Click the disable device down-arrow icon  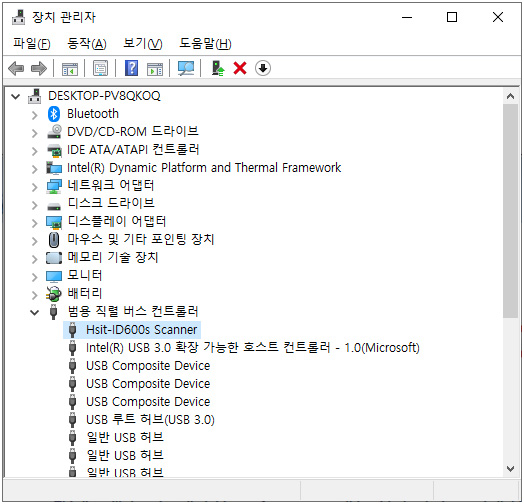point(263,68)
